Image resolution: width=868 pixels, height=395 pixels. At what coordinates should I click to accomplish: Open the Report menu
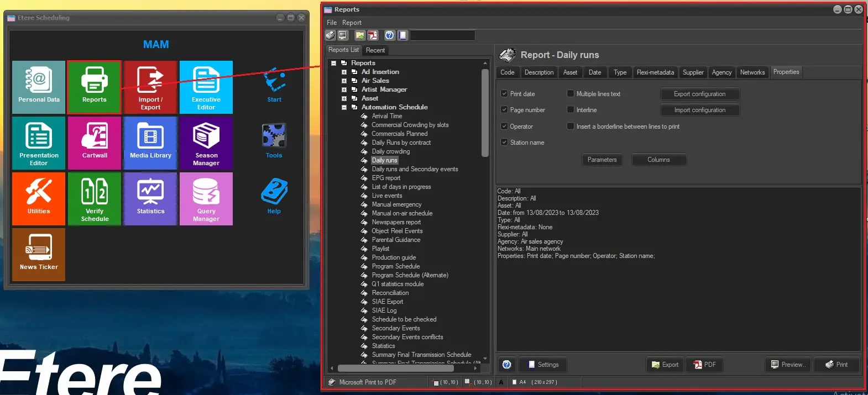click(352, 23)
